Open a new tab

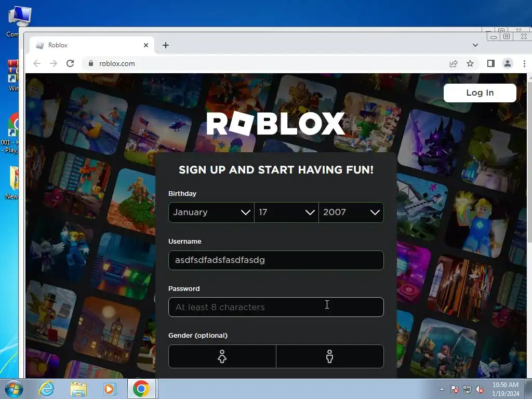pyautogui.click(x=166, y=45)
